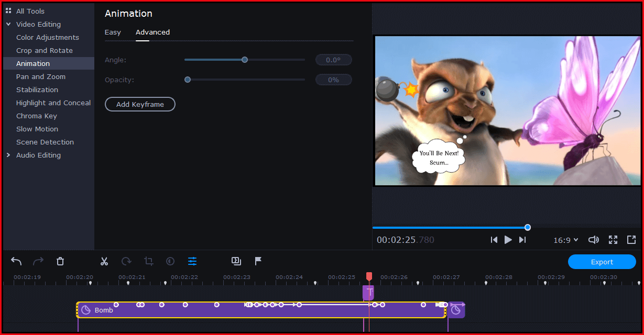This screenshot has height=335, width=644.
Task: Expand the Audio Editing section
Action: pos(8,155)
